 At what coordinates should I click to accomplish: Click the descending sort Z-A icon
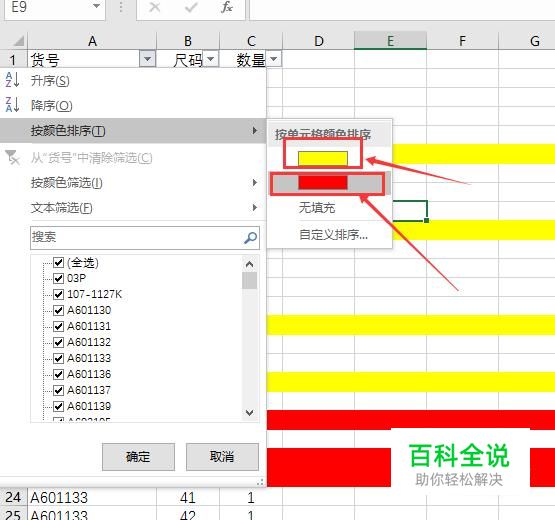(x=13, y=104)
